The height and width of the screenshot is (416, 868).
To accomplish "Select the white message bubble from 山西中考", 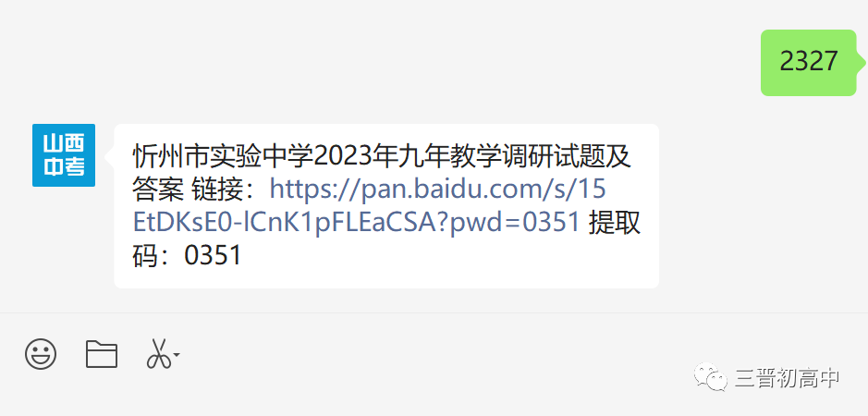I will [x=386, y=206].
